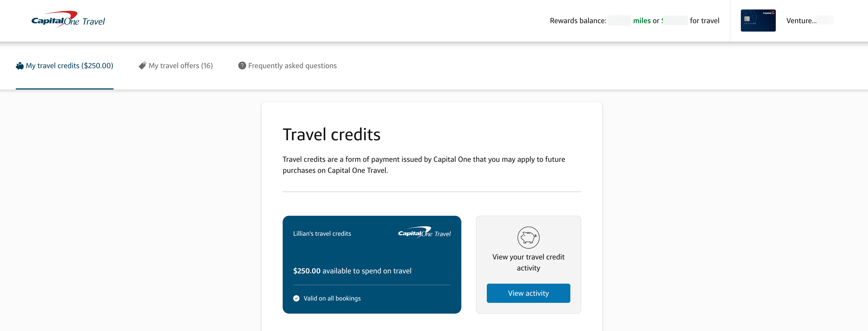Select the piggy bank icon on My travel credits
This screenshot has width=868, height=331.
pyautogui.click(x=19, y=66)
